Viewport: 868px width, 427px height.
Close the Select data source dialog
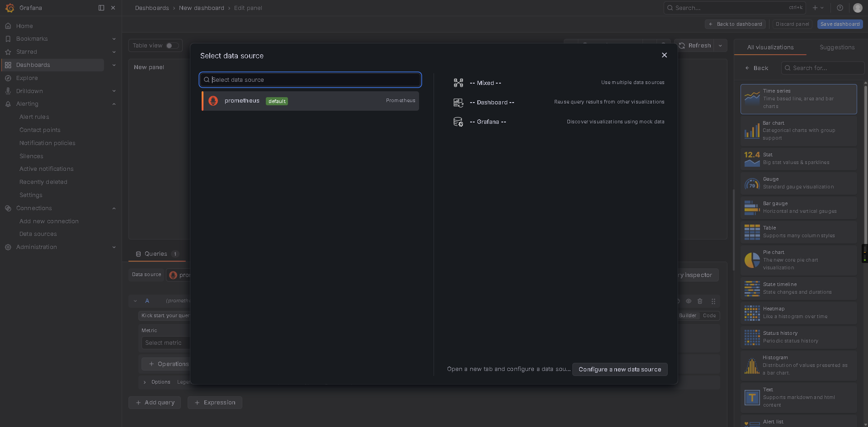pyautogui.click(x=664, y=55)
